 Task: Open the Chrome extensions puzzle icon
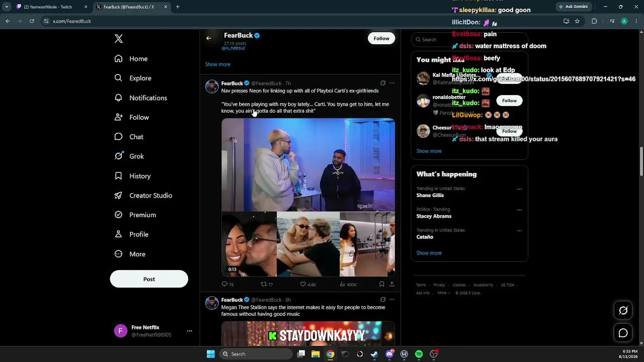click(594, 21)
